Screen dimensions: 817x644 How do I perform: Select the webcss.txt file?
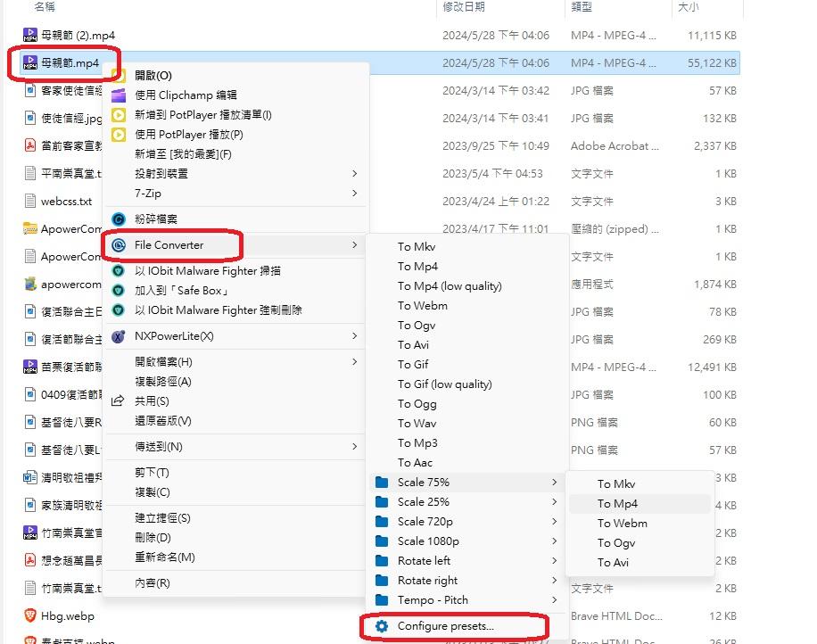coord(66,202)
